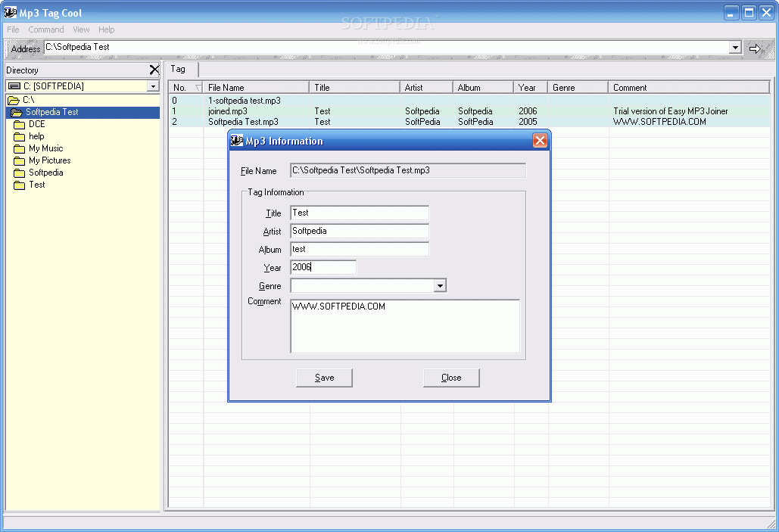Open the Address history dropdown
The height and width of the screenshot is (532, 779).
pyautogui.click(x=735, y=48)
